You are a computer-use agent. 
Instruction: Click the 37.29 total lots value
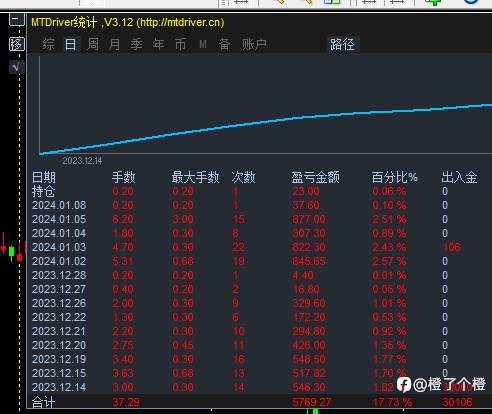tap(126, 402)
